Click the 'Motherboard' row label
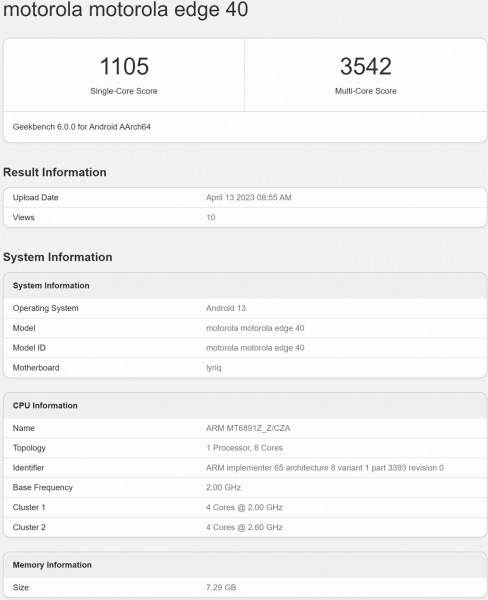 point(36,368)
